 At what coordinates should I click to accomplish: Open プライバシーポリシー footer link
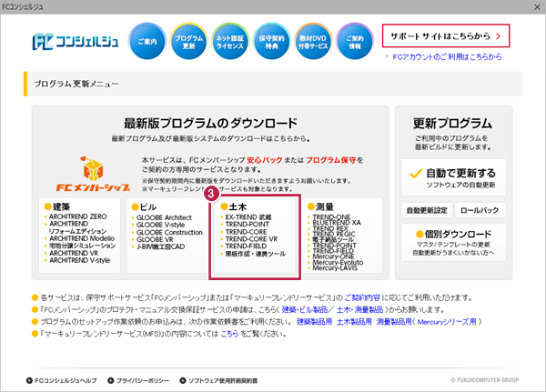click(138, 380)
